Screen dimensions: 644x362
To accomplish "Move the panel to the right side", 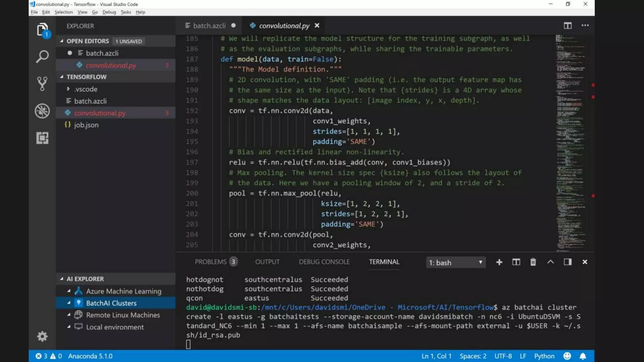I will click(568, 262).
